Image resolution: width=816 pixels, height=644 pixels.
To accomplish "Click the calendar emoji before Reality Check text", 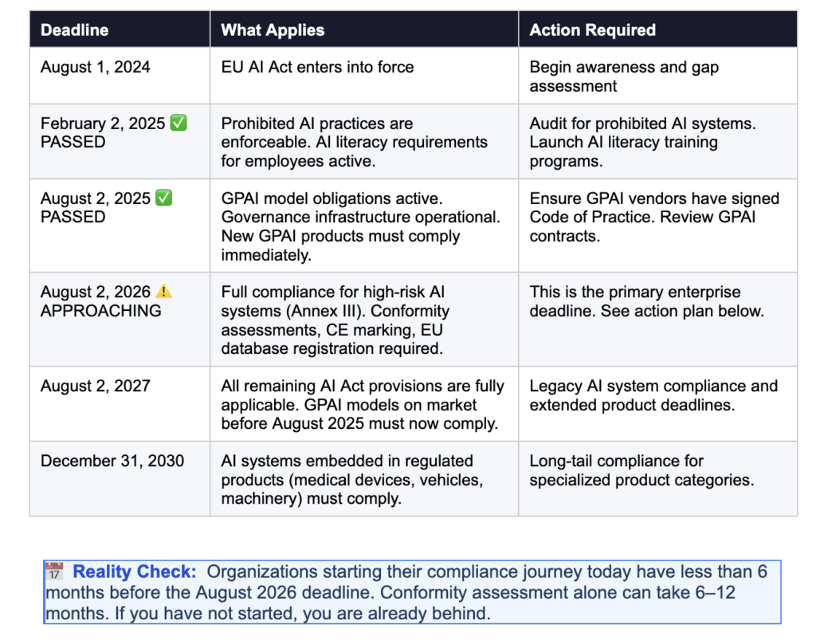I will click(54, 571).
